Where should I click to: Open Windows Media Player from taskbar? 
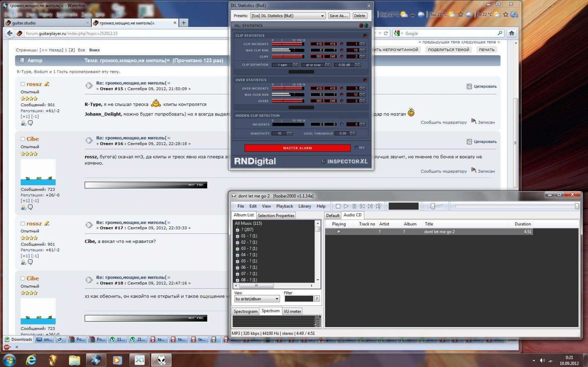pos(117,360)
